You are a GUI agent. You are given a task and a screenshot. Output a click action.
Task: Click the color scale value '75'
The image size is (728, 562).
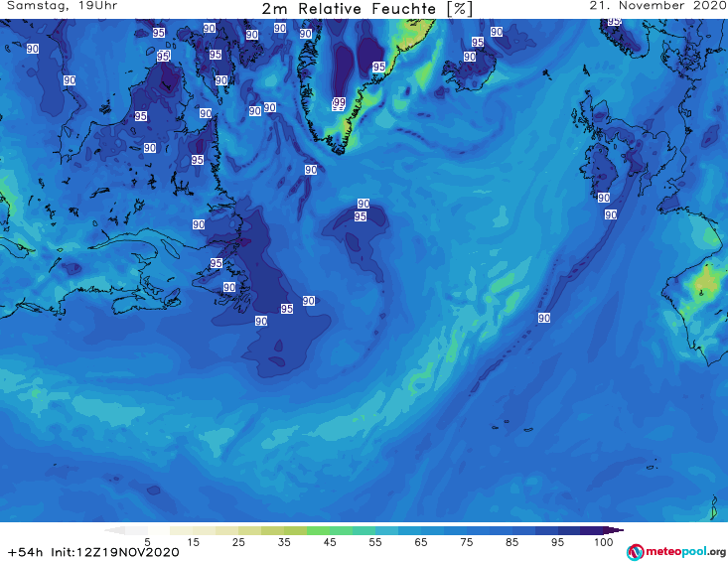(x=466, y=542)
